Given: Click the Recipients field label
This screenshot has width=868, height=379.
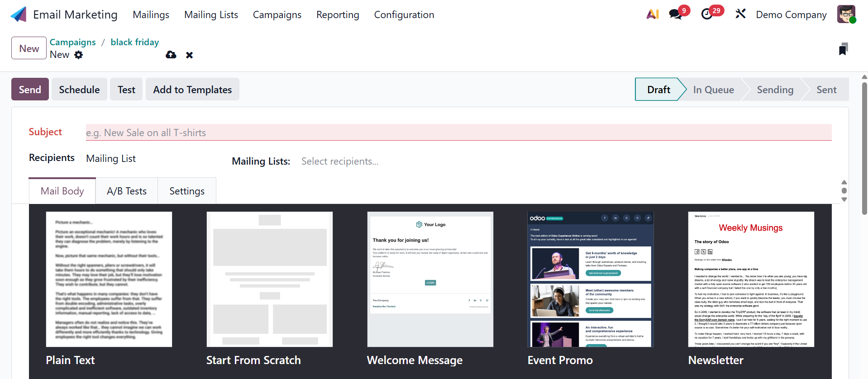Looking at the screenshot, I should [x=52, y=157].
